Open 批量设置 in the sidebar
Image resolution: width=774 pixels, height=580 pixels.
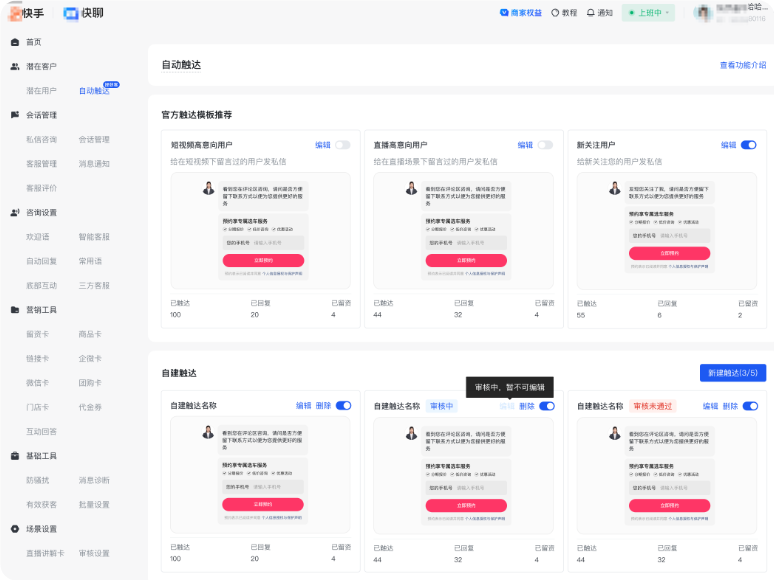point(94,504)
